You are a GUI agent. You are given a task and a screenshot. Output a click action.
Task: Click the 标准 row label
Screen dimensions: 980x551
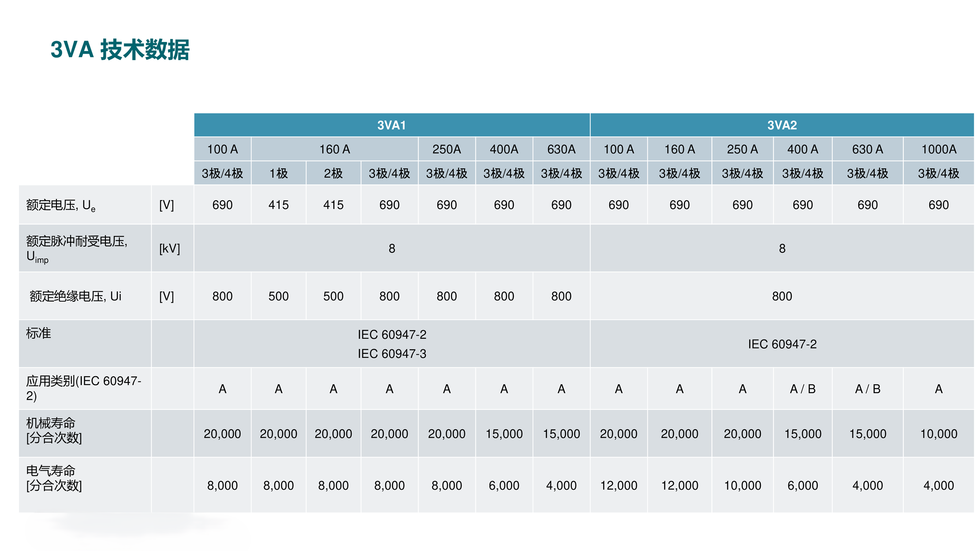tap(38, 333)
